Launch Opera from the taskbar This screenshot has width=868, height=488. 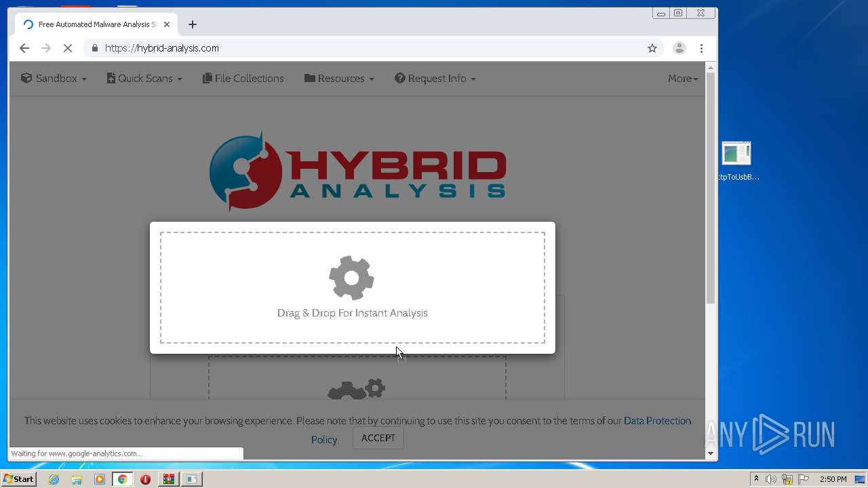tap(145, 479)
